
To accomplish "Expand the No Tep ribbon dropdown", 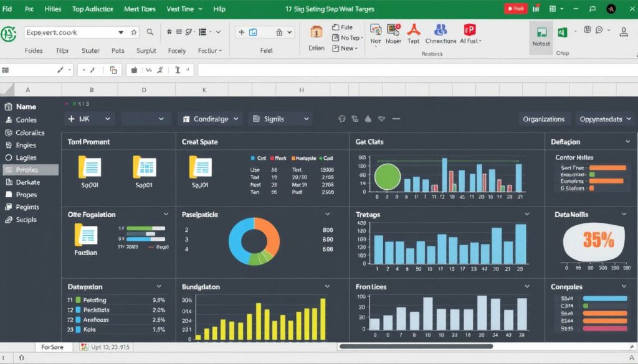I will (x=362, y=38).
